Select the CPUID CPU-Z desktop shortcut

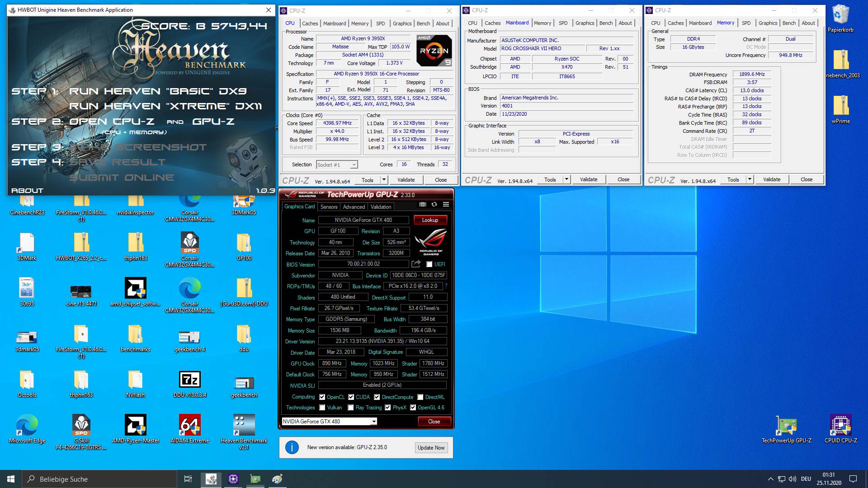click(x=840, y=429)
